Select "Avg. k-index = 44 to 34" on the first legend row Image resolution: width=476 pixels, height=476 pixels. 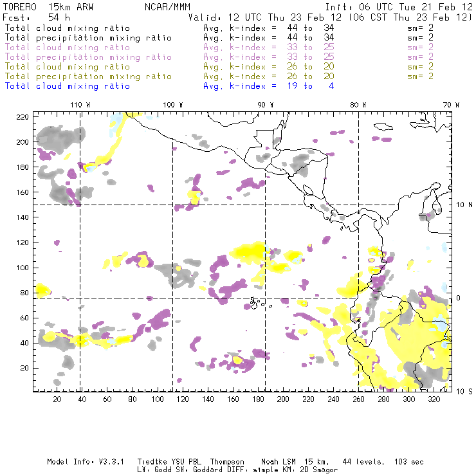[x=269, y=28]
